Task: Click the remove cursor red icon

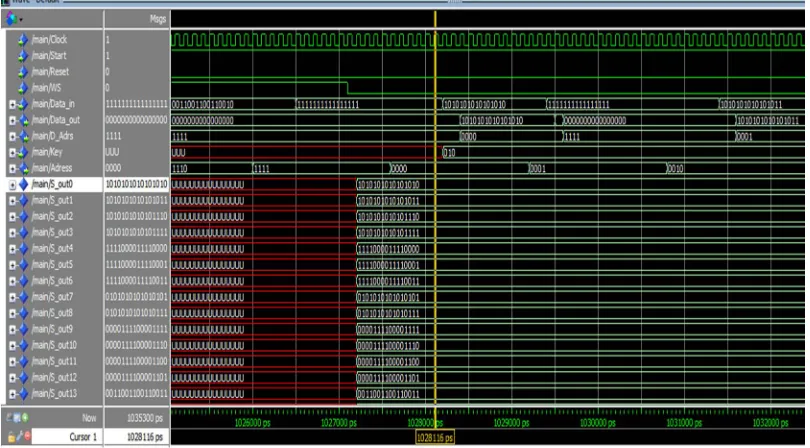Action: point(27,437)
